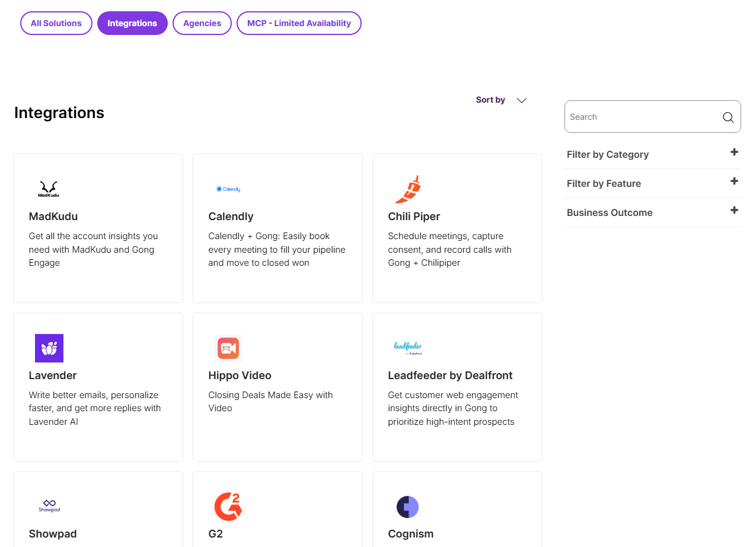
Task: Open MCP - Limited Availability tab
Action: point(299,23)
